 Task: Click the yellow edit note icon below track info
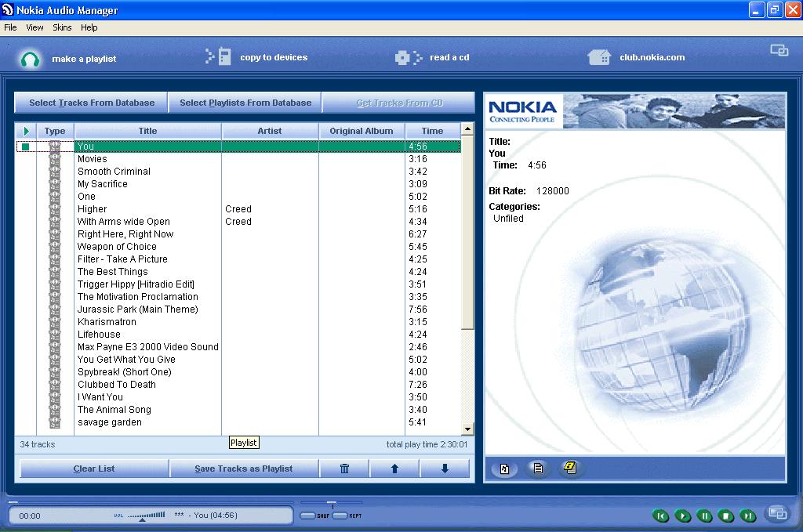pyautogui.click(x=570, y=468)
